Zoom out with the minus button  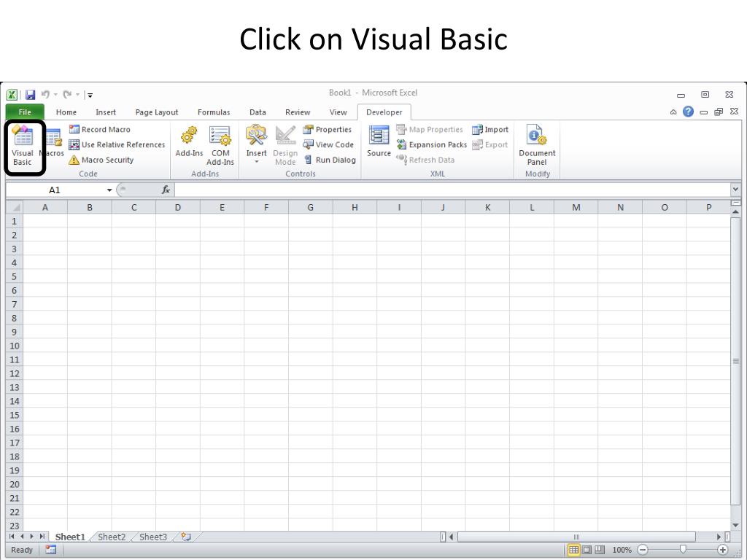[643, 550]
